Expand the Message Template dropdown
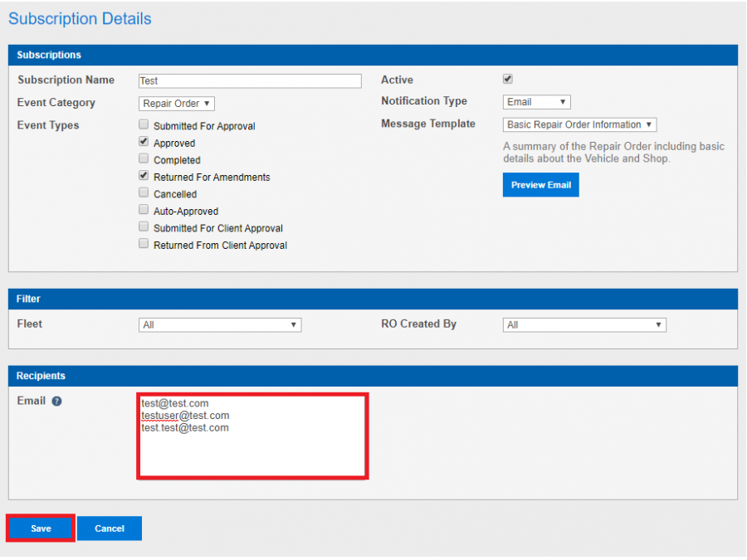The image size is (747, 560). tap(579, 124)
